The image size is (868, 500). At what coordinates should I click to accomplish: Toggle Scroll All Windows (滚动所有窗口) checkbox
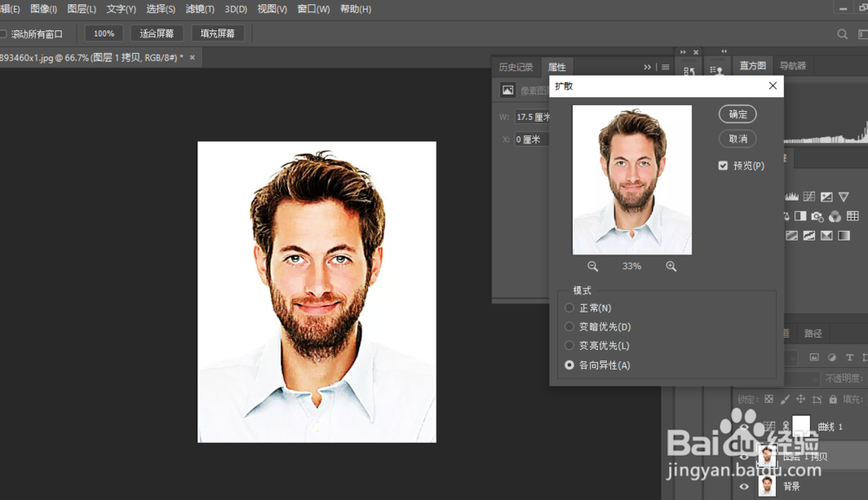(x=3, y=35)
